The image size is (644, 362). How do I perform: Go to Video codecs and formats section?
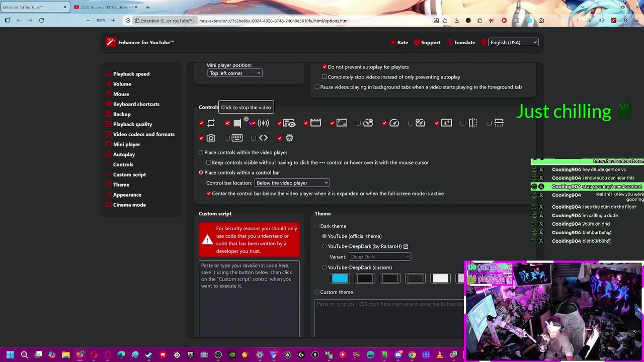click(144, 134)
